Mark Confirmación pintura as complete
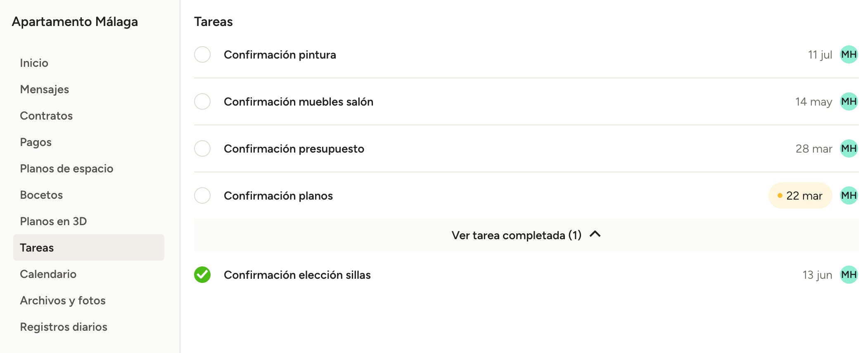 (x=202, y=54)
